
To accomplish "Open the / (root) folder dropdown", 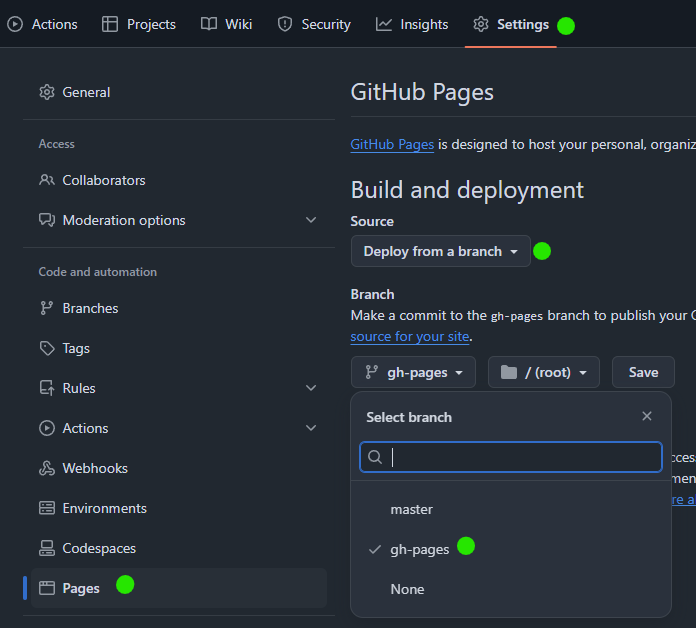I will point(544,372).
